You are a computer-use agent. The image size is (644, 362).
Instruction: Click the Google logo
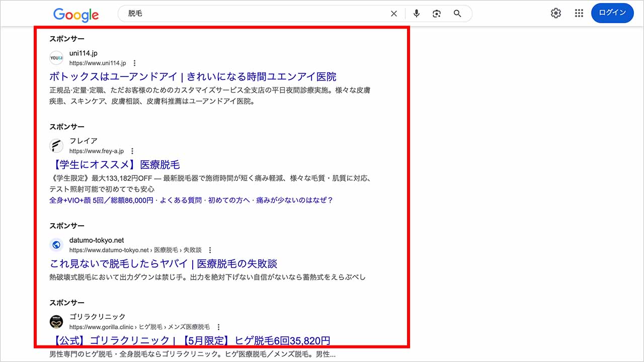tap(76, 15)
